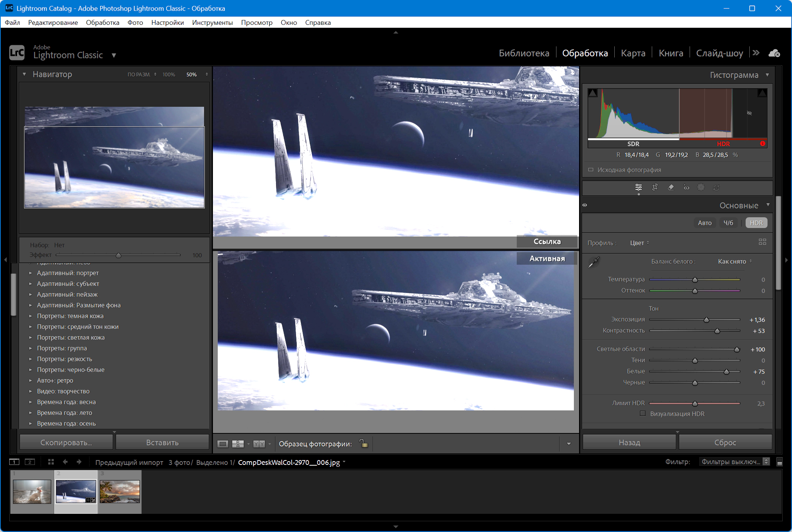Toggle Основные panel visibility eye icon
Viewport: 792px width, 532px height.
(585, 205)
